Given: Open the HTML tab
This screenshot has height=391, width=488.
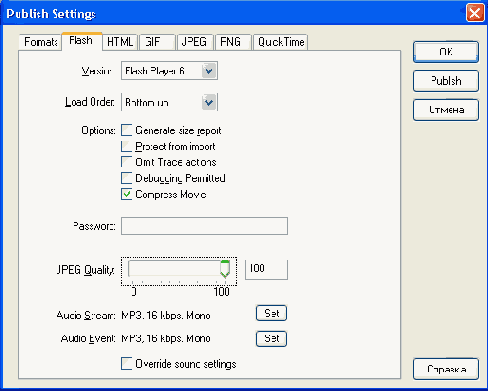Looking at the screenshot, I should tap(120, 42).
